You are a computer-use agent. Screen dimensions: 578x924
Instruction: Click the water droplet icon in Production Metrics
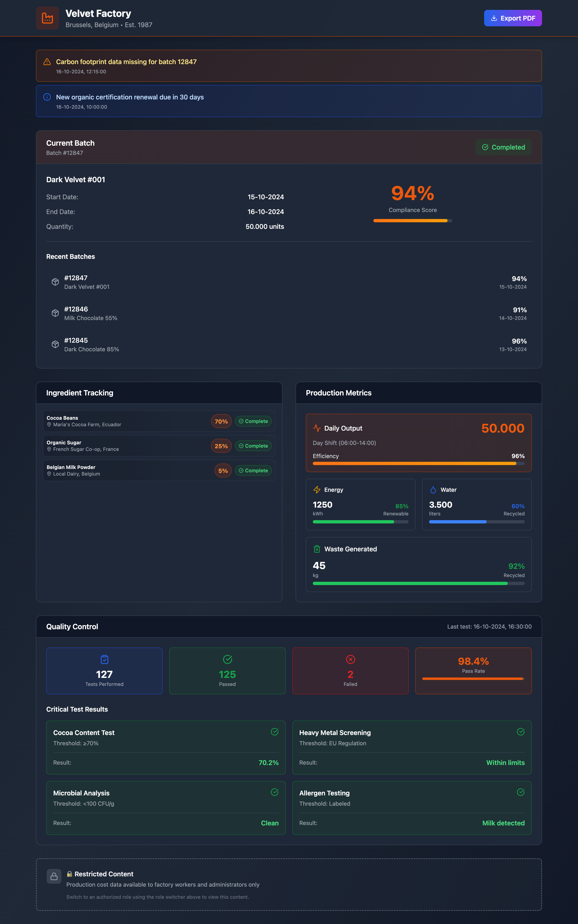point(433,489)
